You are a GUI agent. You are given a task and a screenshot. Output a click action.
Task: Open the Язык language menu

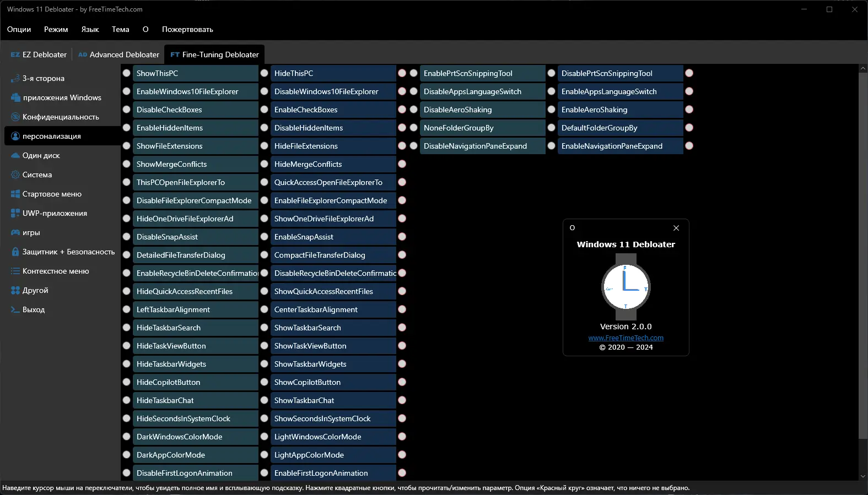point(90,29)
